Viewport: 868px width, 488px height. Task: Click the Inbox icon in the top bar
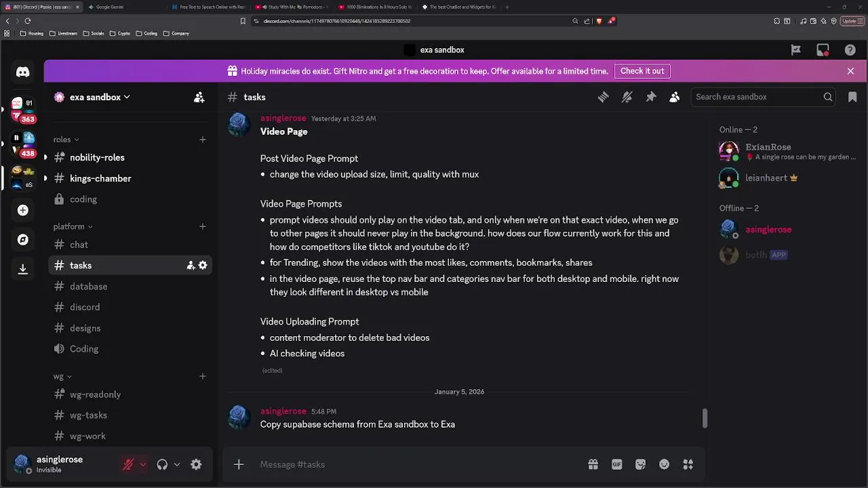click(x=823, y=49)
